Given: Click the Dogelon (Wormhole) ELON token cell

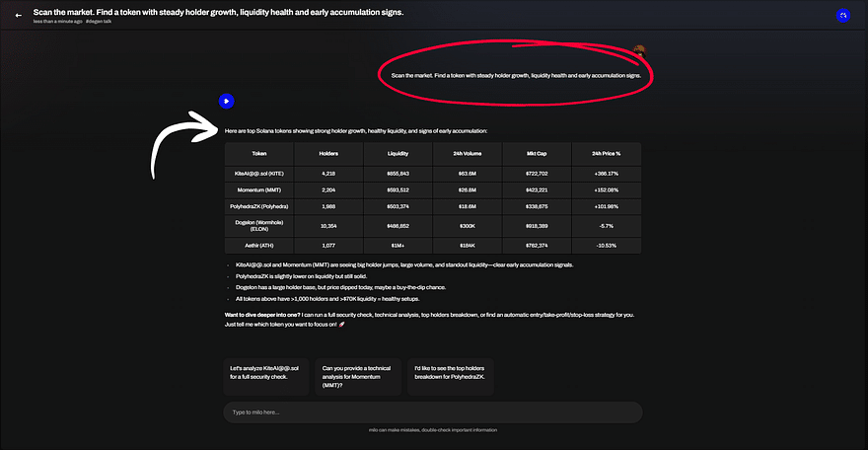Looking at the screenshot, I should (x=259, y=226).
